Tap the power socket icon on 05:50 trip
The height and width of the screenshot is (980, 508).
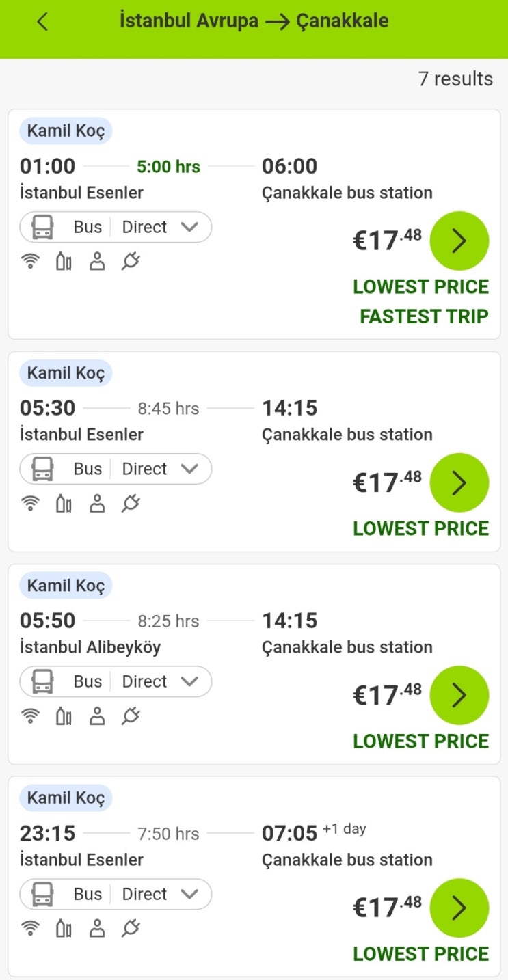pyautogui.click(x=131, y=716)
